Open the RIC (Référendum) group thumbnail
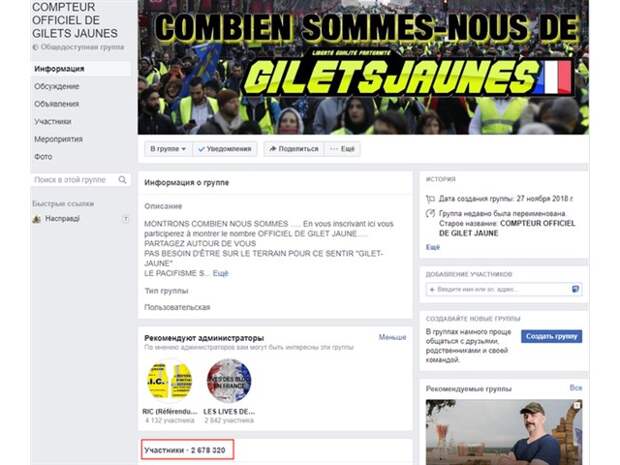620x465 pixels. point(170,381)
